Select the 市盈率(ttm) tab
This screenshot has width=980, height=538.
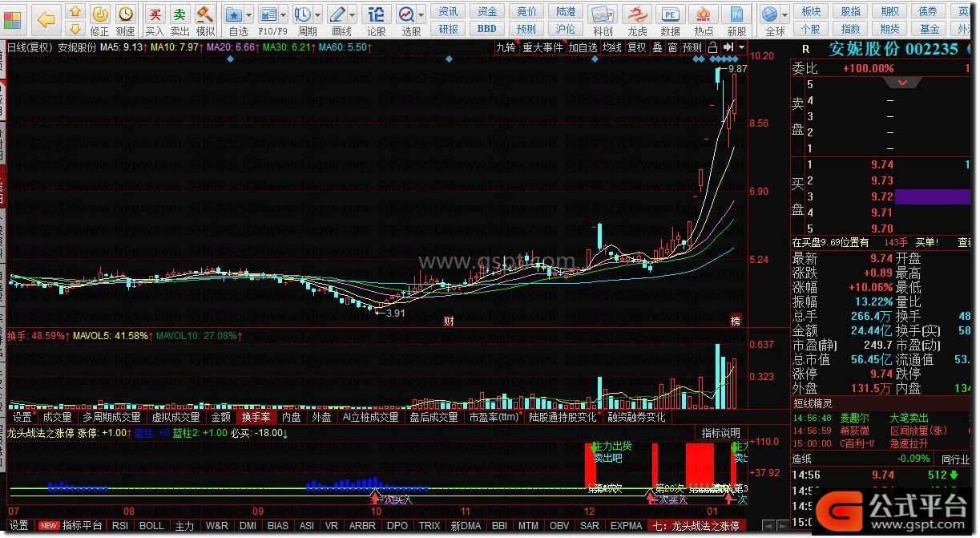click(x=494, y=417)
